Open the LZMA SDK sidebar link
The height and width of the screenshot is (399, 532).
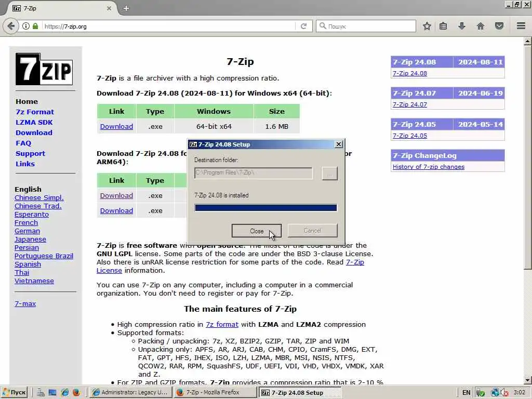tap(34, 123)
